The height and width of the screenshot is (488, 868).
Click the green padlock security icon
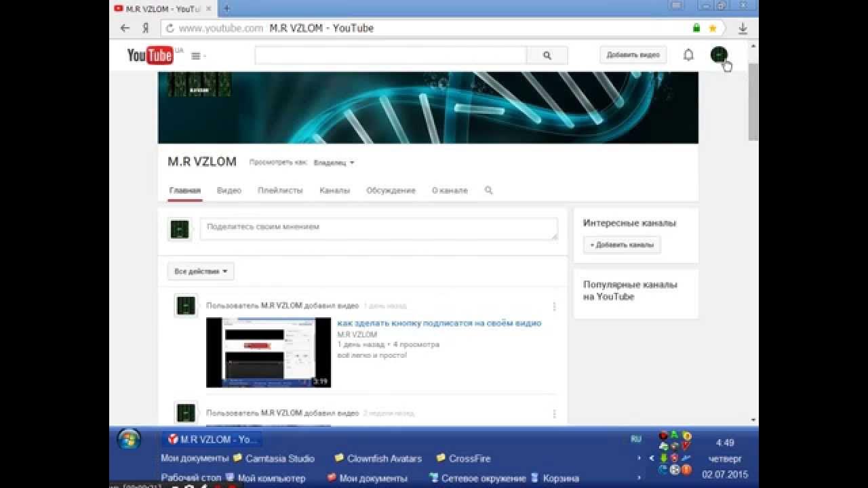696,28
